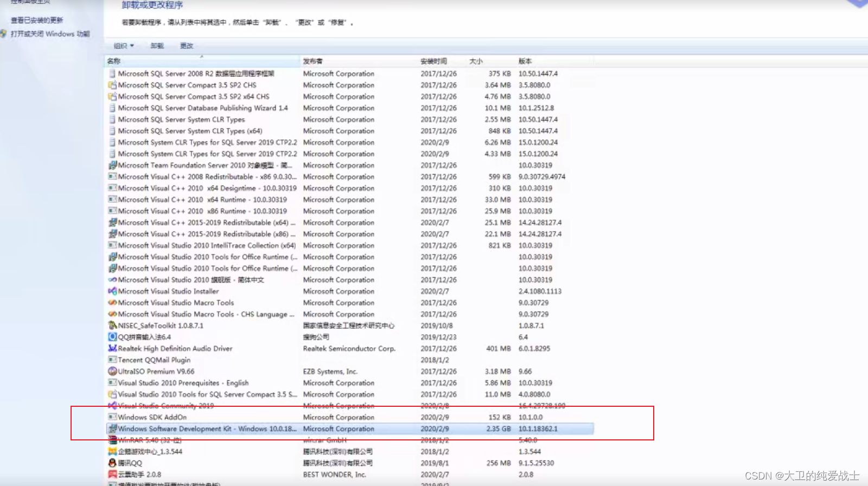The width and height of the screenshot is (868, 486).
Task: Click version value 9.1.5.25530
Action: click(x=536, y=463)
